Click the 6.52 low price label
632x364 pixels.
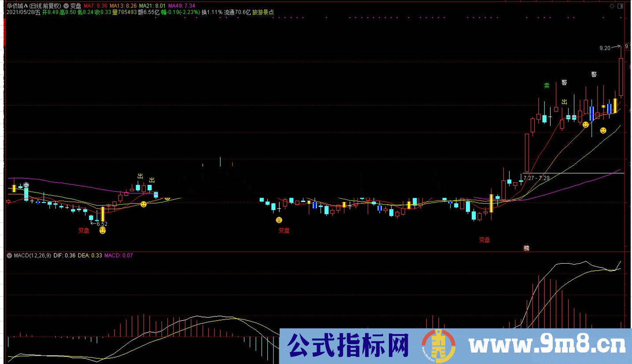102,224
